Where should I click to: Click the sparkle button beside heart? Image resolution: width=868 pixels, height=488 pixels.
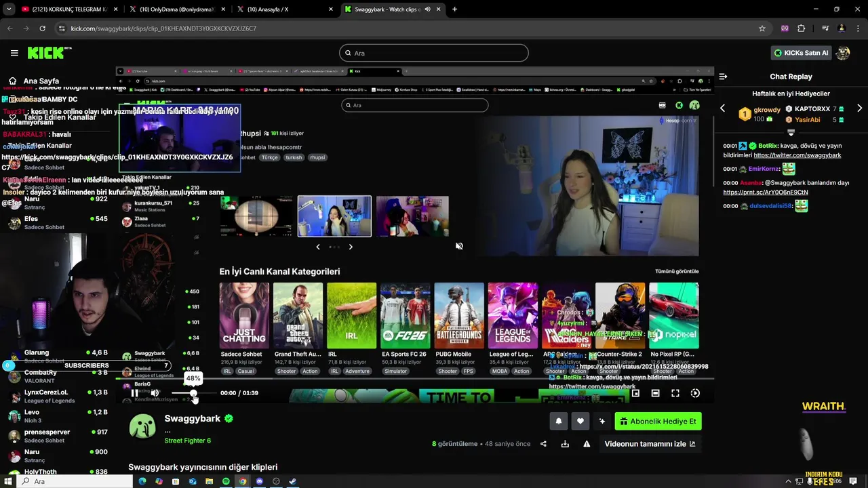(601, 421)
